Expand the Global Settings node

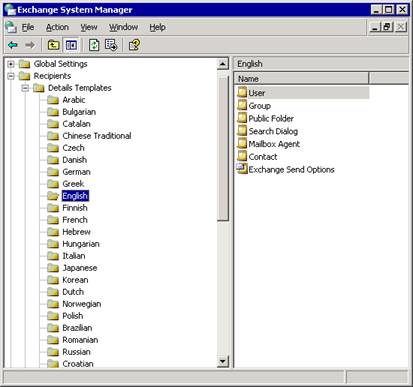click(11, 64)
